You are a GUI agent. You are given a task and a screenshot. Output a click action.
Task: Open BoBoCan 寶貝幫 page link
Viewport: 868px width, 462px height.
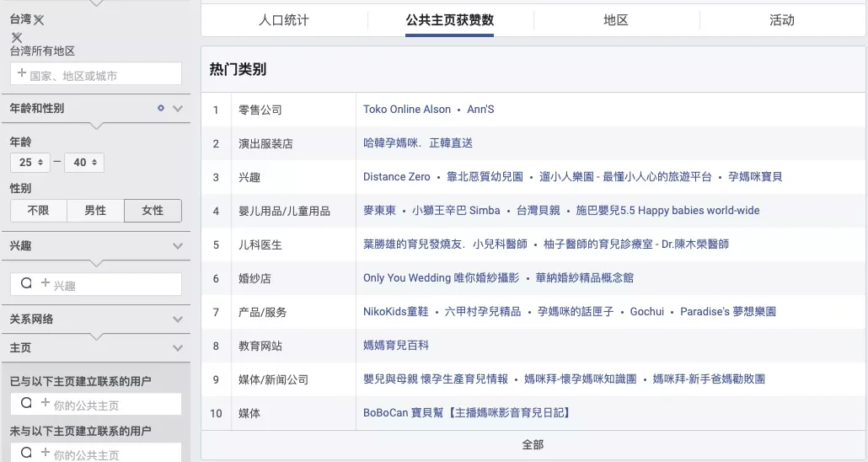468,413
